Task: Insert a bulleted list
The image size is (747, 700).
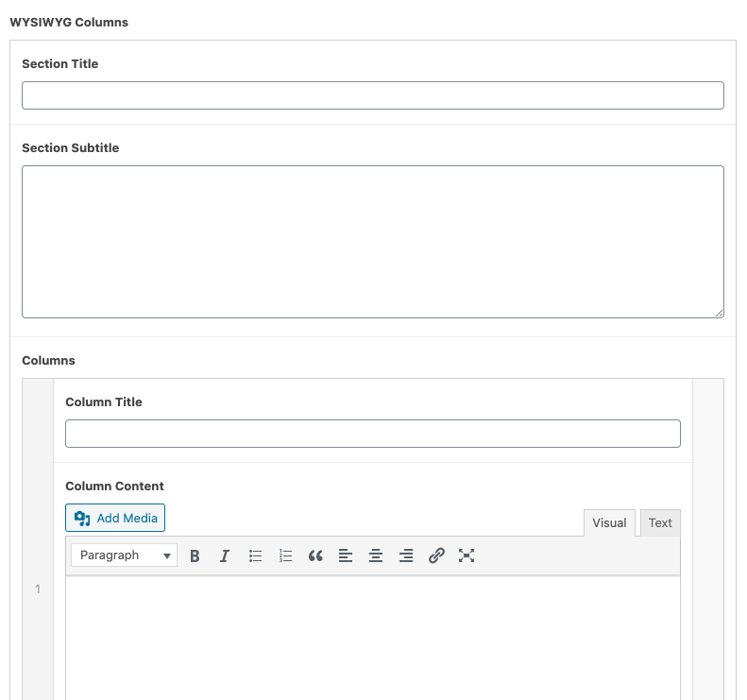Action: (255, 555)
